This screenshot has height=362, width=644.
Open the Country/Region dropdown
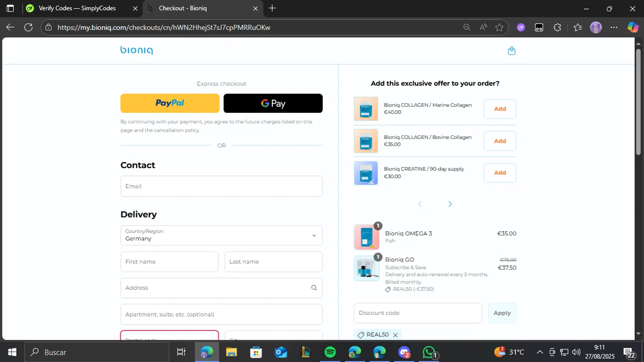[222, 235]
